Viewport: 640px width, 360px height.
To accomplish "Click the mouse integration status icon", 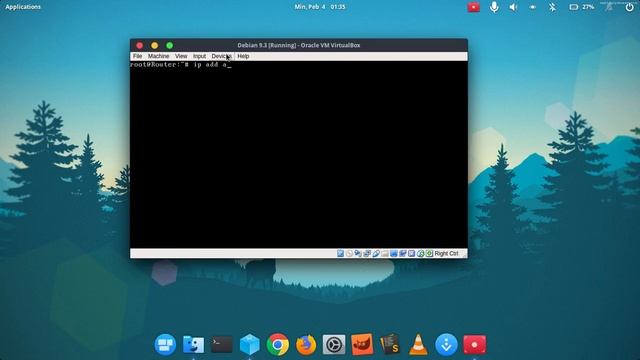I will tap(420, 253).
